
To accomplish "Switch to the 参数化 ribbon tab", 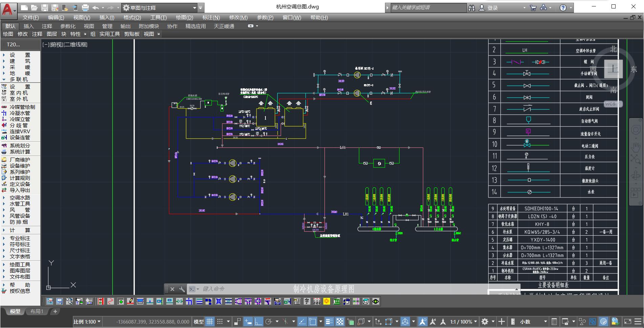I will [x=68, y=26].
